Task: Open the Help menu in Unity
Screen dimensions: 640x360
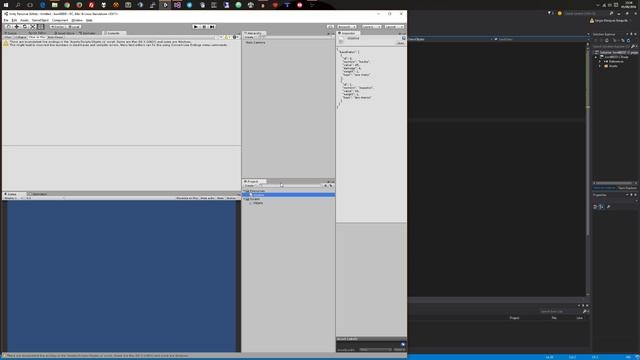Action: point(89,20)
